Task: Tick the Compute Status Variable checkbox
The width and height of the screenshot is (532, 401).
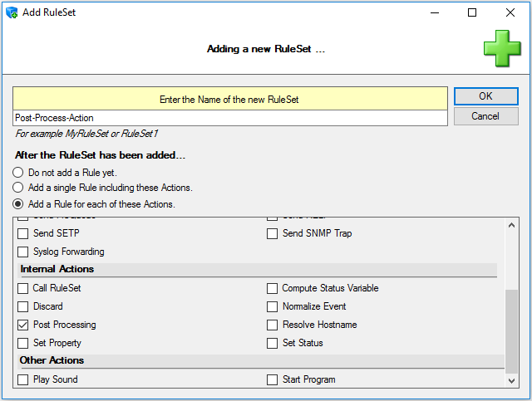Action: (273, 288)
